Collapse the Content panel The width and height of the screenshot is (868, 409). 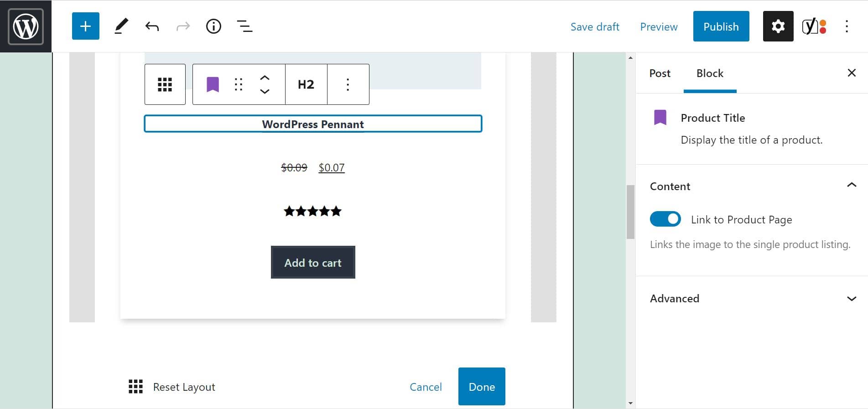point(852,185)
